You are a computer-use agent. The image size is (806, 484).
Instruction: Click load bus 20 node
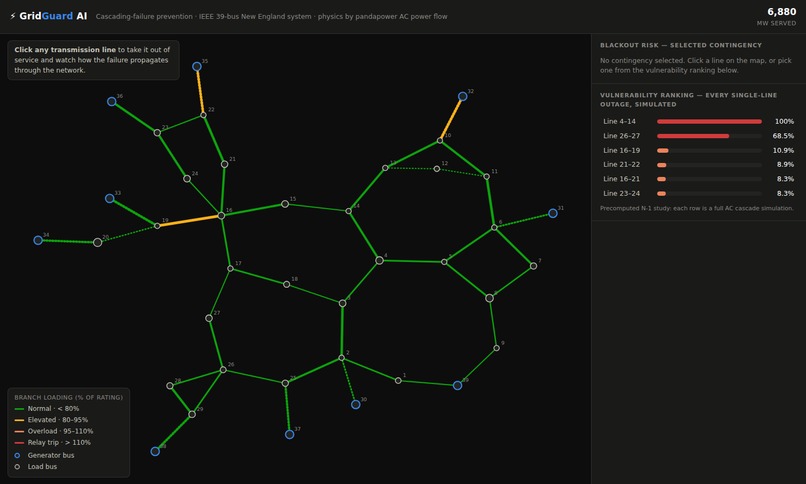click(x=97, y=242)
